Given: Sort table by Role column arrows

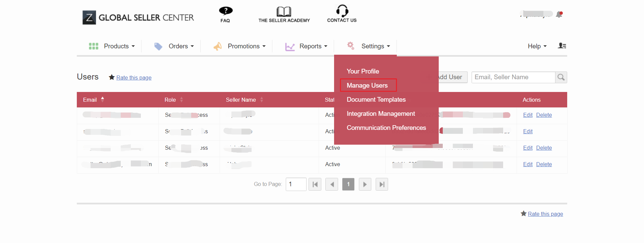Looking at the screenshot, I should pyautogui.click(x=181, y=100).
